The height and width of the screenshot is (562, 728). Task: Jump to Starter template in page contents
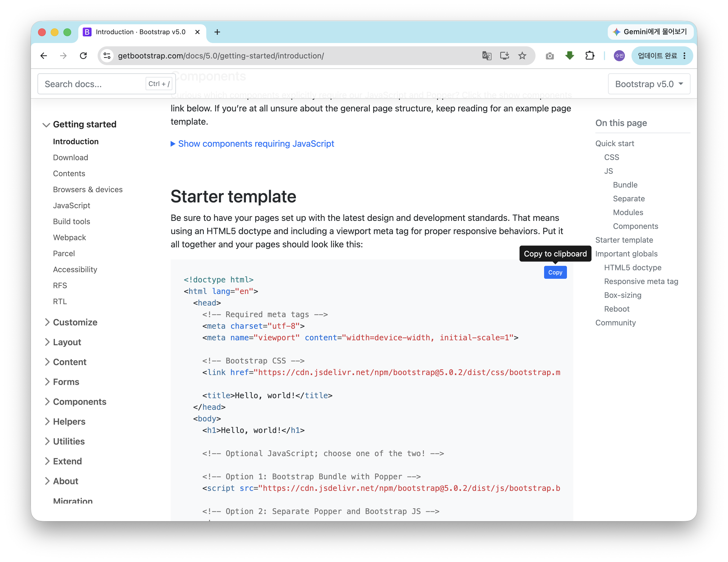coord(624,240)
